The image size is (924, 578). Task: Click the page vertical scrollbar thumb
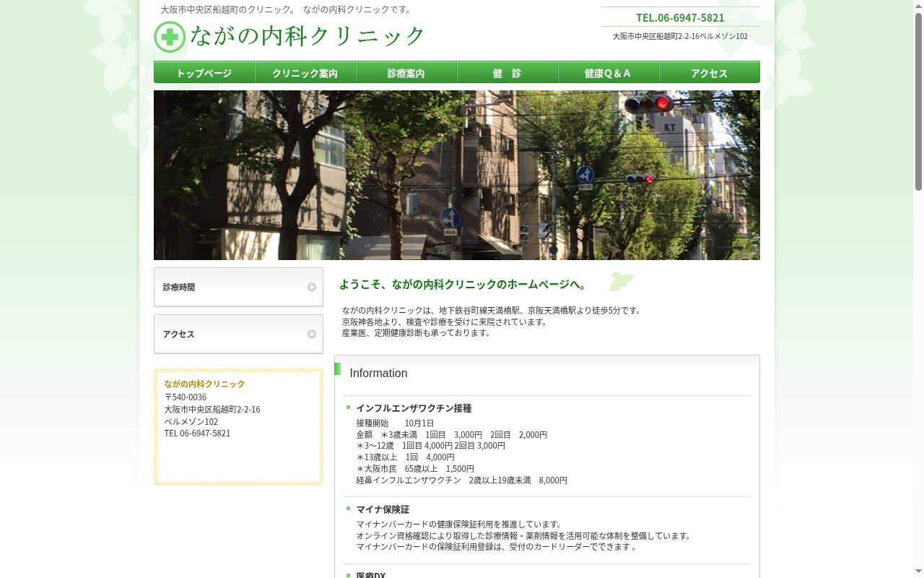pos(918,101)
